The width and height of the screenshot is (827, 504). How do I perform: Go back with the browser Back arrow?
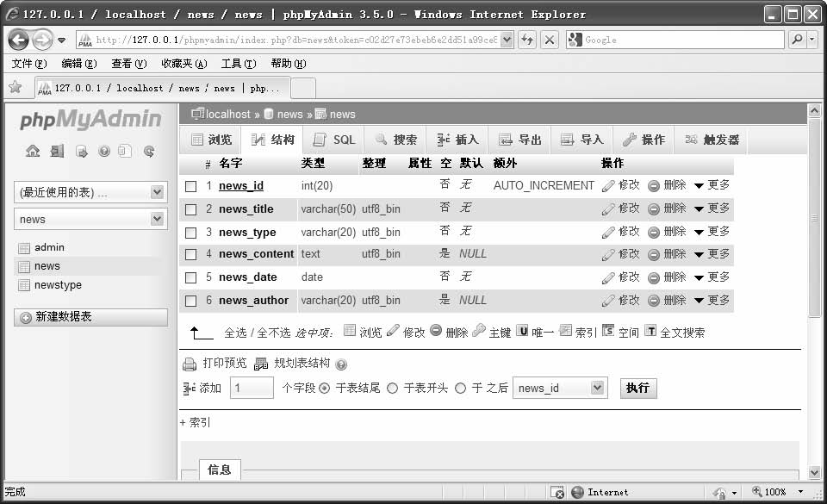(18, 40)
